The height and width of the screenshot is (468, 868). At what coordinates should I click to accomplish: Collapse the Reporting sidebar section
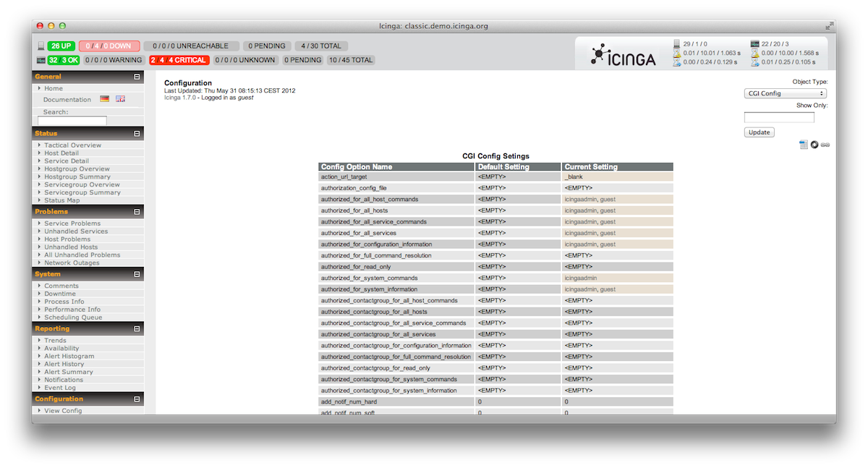click(x=137, y=329)
